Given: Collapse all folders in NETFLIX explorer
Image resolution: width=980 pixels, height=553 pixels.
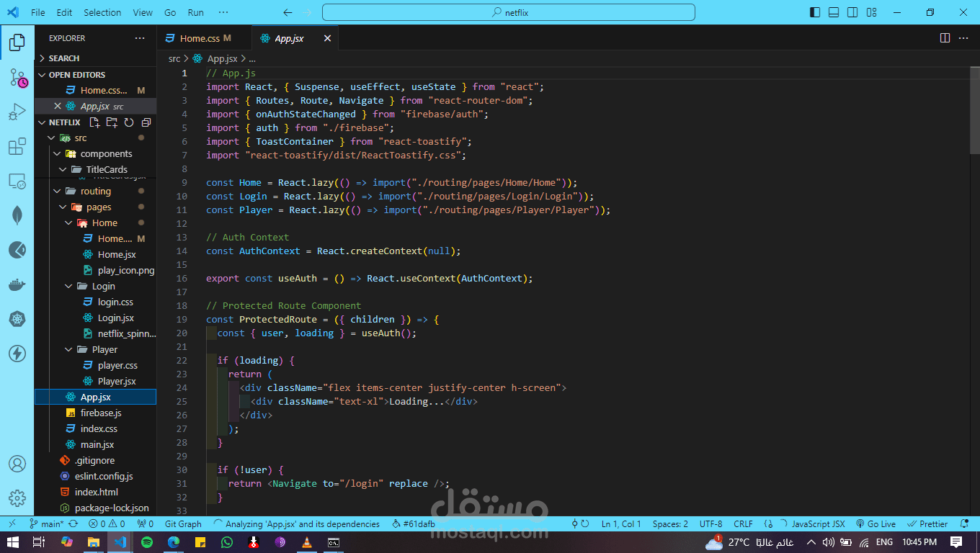Looking at the screenshot, I should click(x=146, y=122).
